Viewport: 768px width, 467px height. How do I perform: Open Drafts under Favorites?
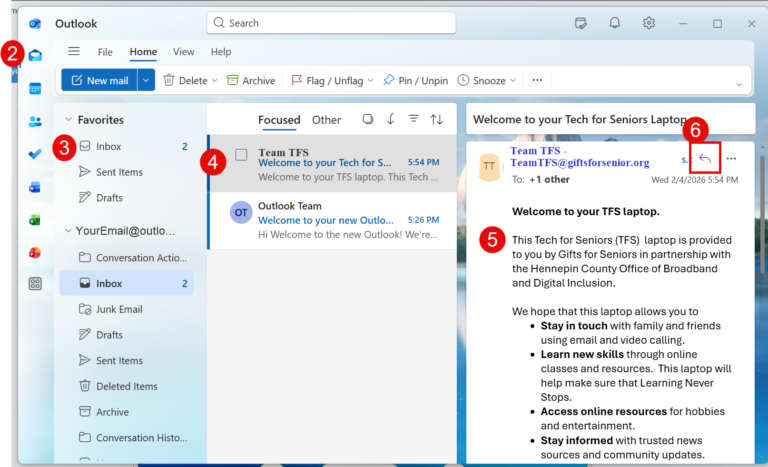click(127, 197)
